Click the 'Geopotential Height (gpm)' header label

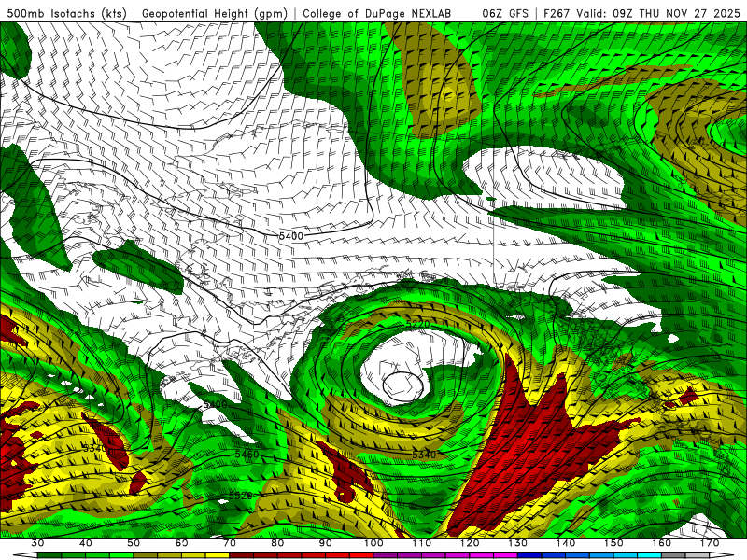(x=215, y=13)
